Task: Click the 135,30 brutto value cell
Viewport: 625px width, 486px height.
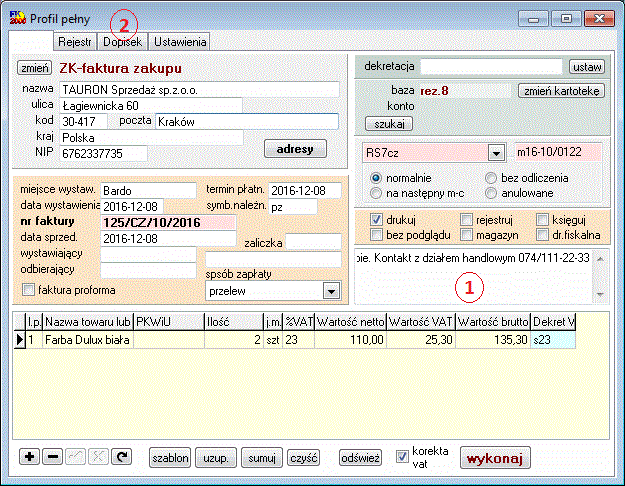Action: coord(493,340)
